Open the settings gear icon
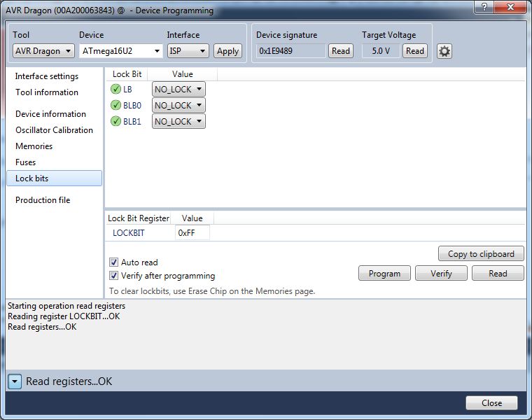 pyautogui.click(x=444, y=51)
